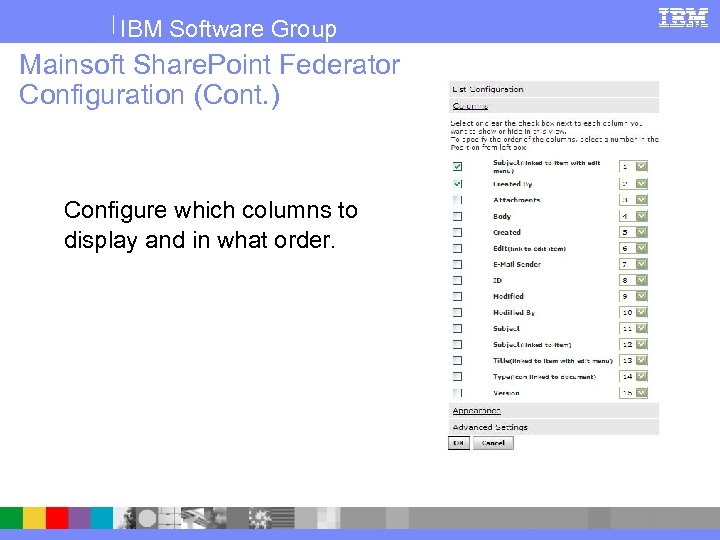Uncheck the Created By column checkbox

pyautogui.click(x=457, y=184)
